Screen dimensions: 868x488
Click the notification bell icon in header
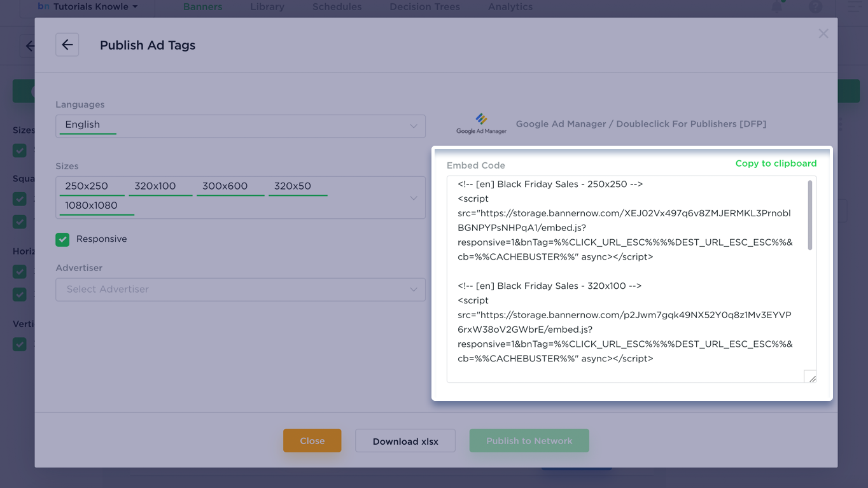click(777, 6)
